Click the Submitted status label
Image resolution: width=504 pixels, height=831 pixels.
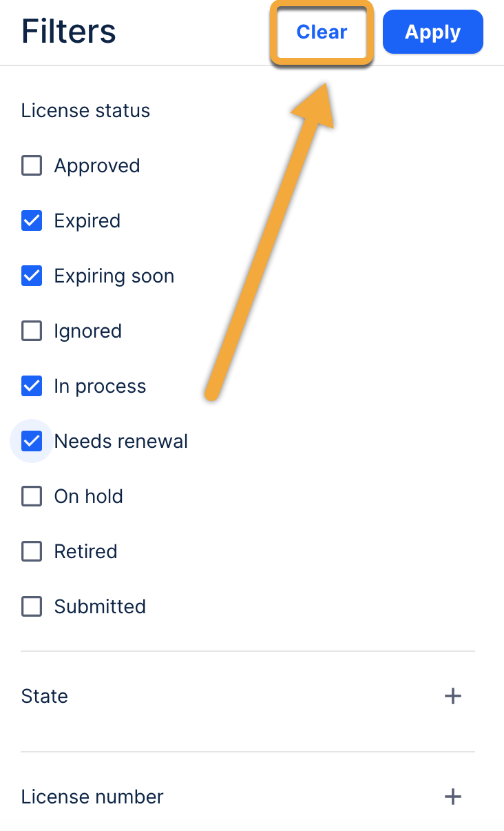tap(100, 607)
